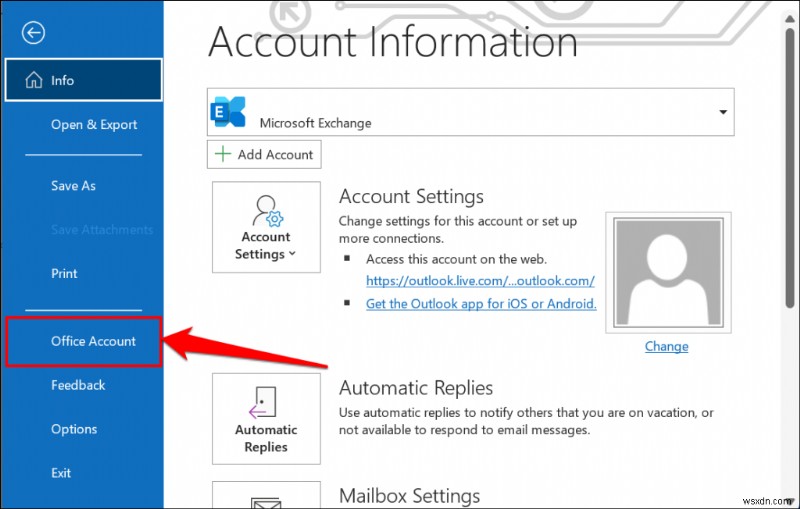Viewport: 800px width, 509px height.
Task: Click 'Access this account on the web' text
Action: [456, 259]
